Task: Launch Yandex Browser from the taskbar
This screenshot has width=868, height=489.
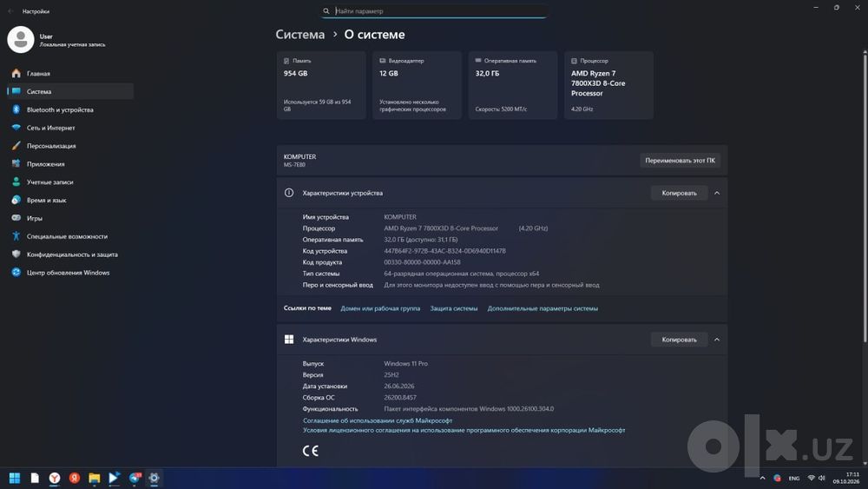Action: [x=54, y=478]
